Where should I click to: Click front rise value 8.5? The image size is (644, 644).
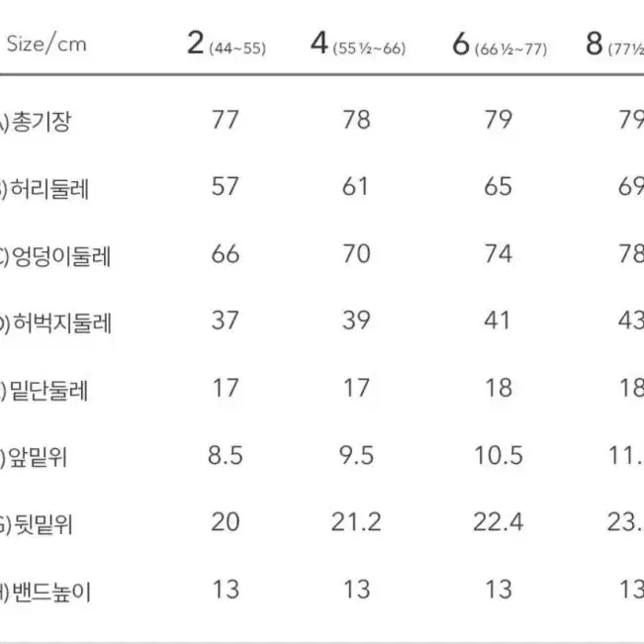226,455
